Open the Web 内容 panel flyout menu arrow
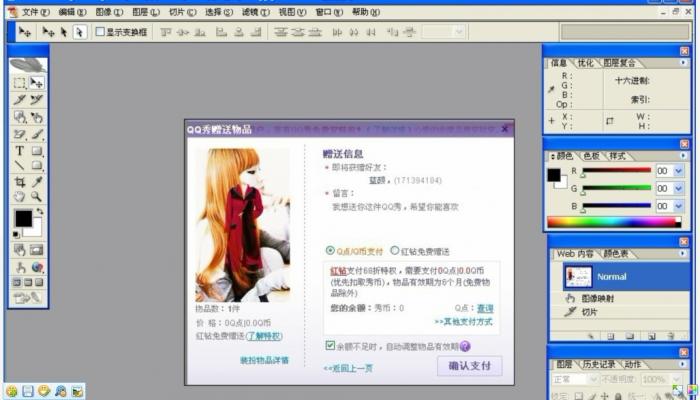The image size is (700, 400). tap(683, 254)
